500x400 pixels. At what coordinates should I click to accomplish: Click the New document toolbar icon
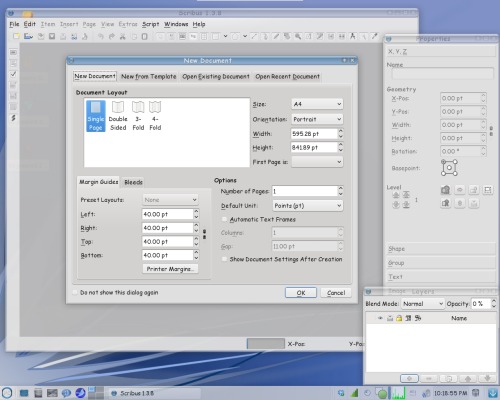point(16,36)
